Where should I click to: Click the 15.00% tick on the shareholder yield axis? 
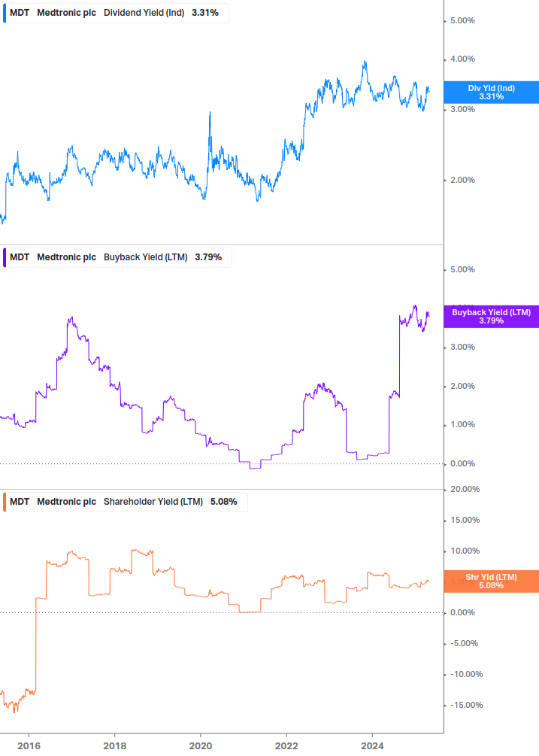click(x=465, y=521)
